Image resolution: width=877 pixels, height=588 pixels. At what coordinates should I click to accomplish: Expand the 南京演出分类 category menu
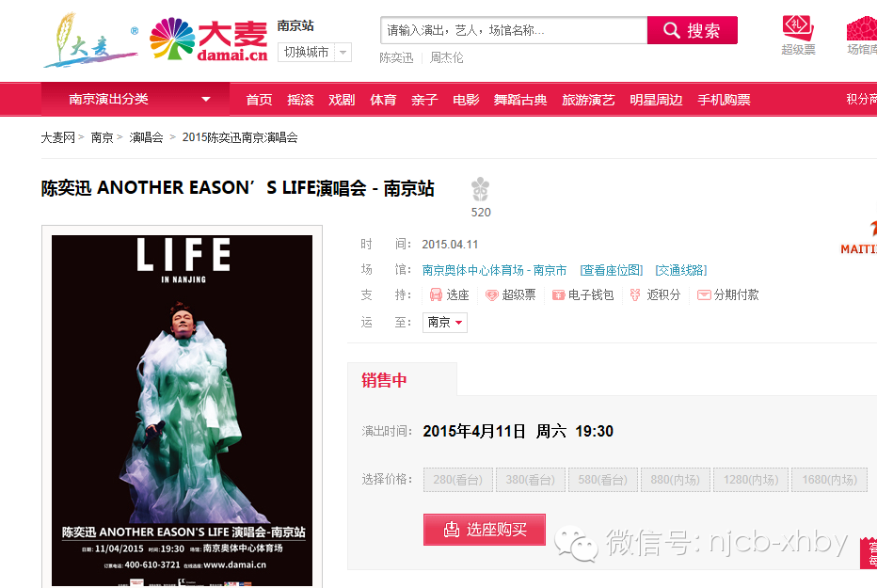pyautogui.click(x=136, y=99)
